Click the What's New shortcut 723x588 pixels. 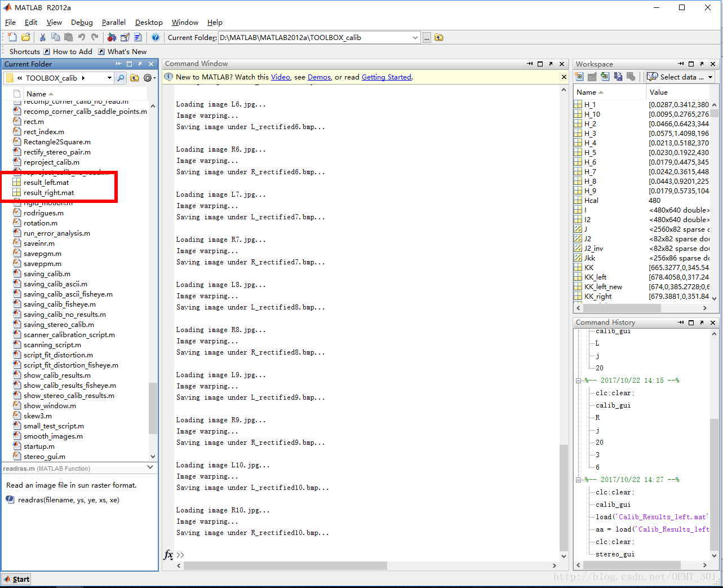click(x=123, y=51)
